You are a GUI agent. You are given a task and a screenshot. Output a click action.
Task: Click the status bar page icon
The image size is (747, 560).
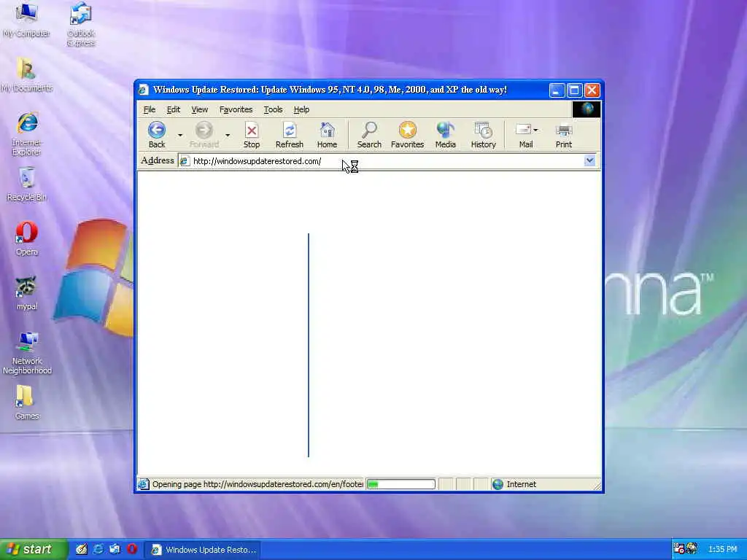point(144,484)
